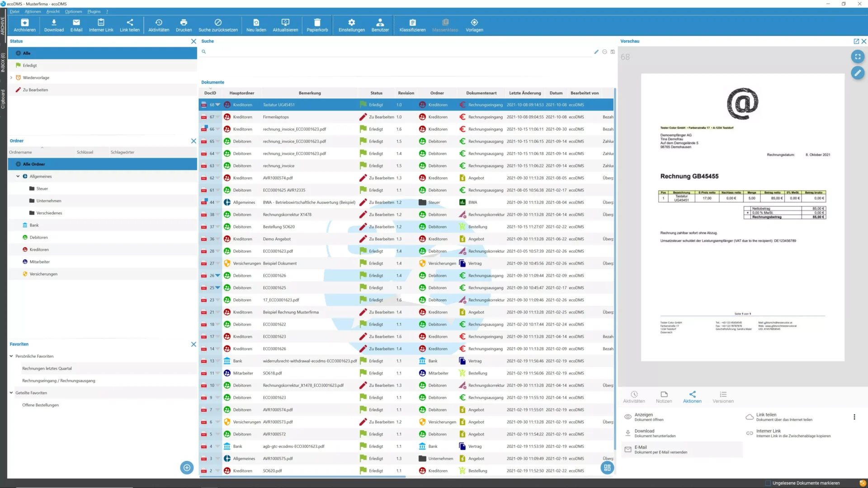Click the round plus button below favorites
The image size is (868, 488).
click(x=187, y=468)
